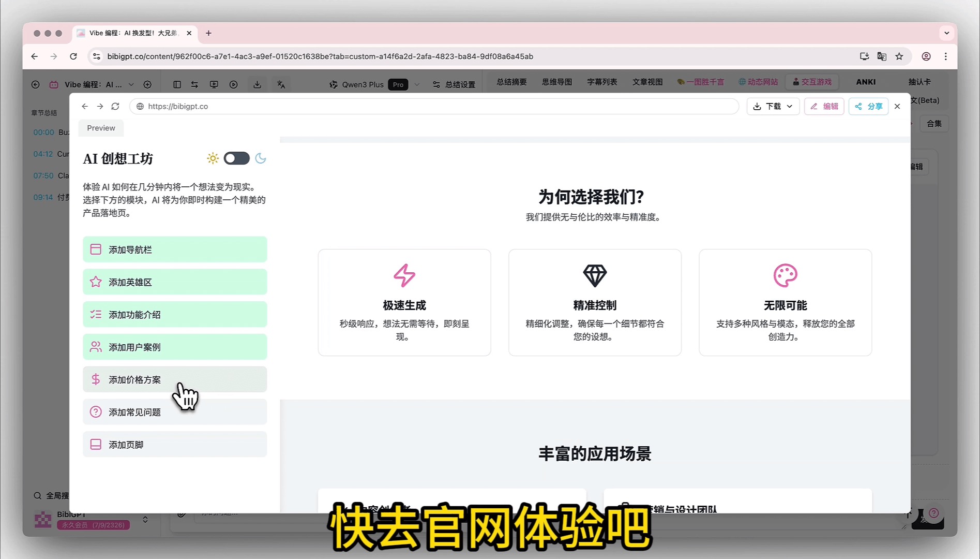Open the 字幕列表 tab
Image resolution: width=980 pixels, height=559 pixels.
coord(601,82)
